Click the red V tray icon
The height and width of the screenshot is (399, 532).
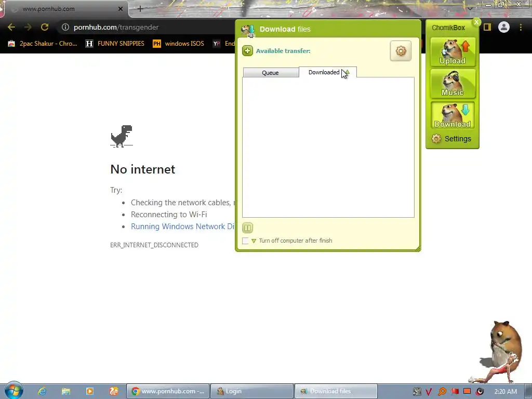[429, 392]
